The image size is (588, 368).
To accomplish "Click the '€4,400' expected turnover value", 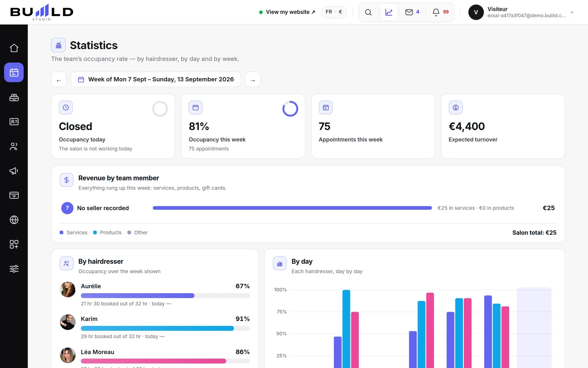I will [467, 126].
